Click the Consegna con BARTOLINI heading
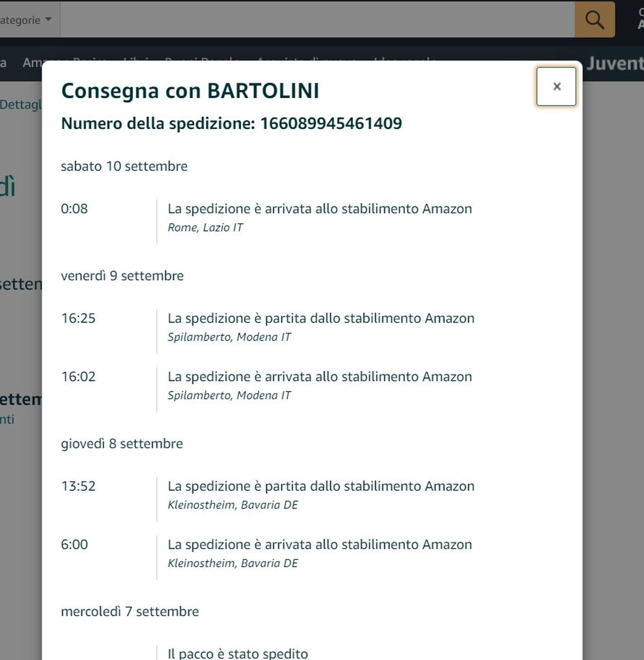The image size is (644, 660). click(x=190, y=91)
